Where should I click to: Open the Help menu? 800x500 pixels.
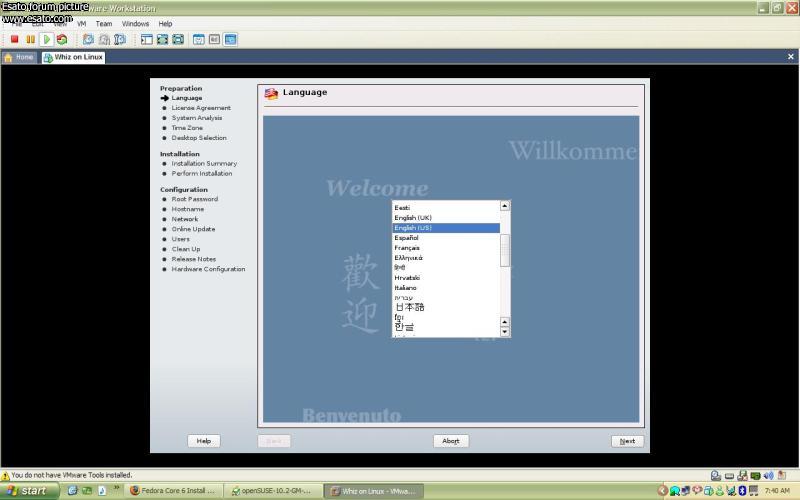pos(165,23)
